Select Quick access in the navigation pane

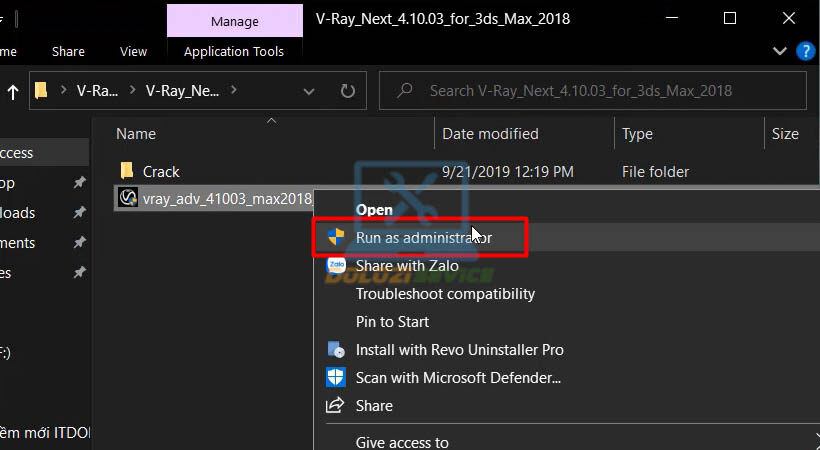[x=44, y=153]
